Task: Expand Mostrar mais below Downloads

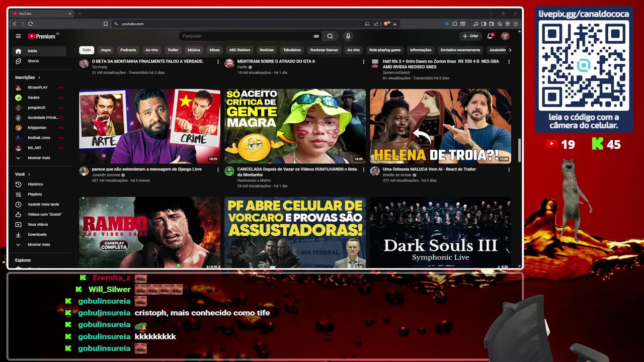Action: [39, 245]
